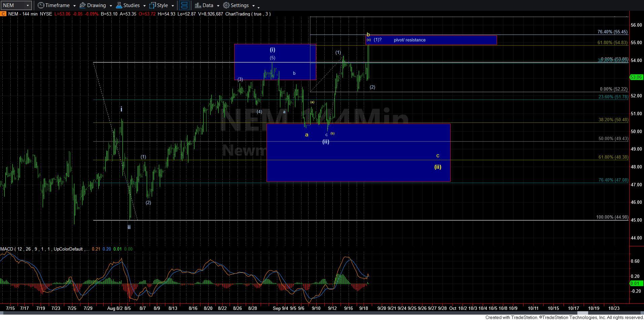Viewport: 644px width, 320px height.
Task: Click the 61.80% (48.38) Fibonacci label
Action: (613, 157)
